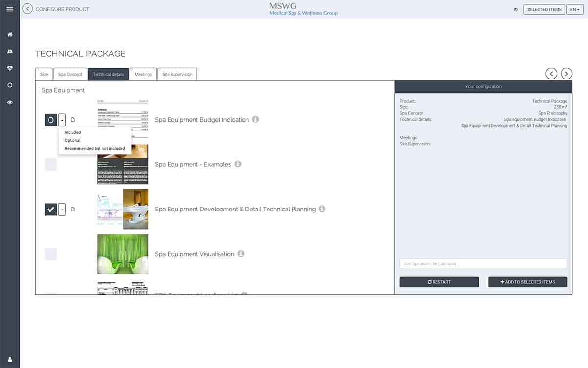Click the Spa Equipment Development & Detail Technical Planning title
The height and width of the screenshot is (368, 588).
coord(235,209)
